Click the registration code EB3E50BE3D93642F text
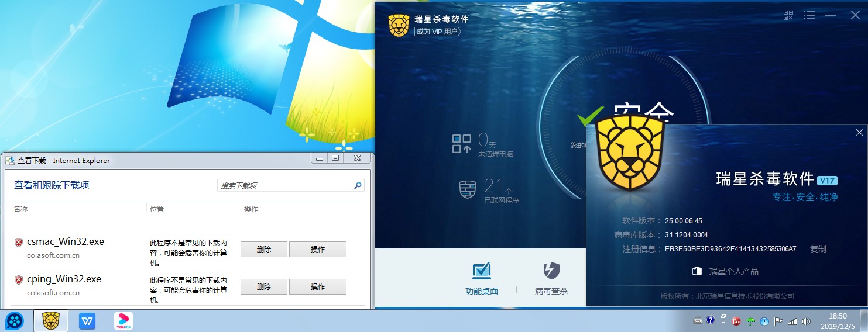The image size is (868, 332). tap(730, 249)
